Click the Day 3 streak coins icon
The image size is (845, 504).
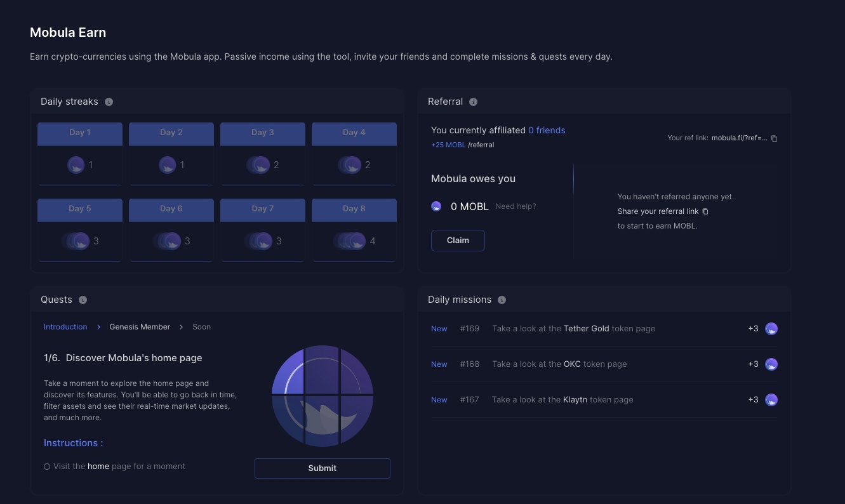tap(258, 165)
